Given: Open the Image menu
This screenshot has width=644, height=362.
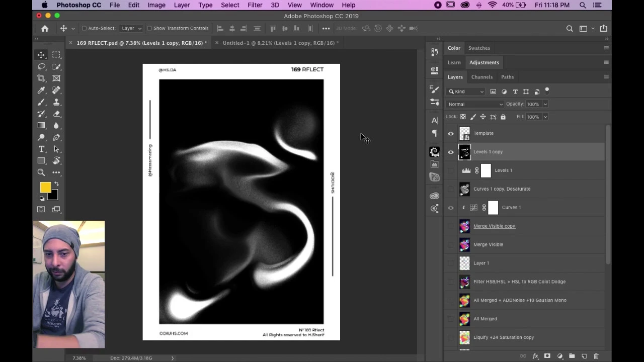Looking at the screenshot, I should (156, 5).
